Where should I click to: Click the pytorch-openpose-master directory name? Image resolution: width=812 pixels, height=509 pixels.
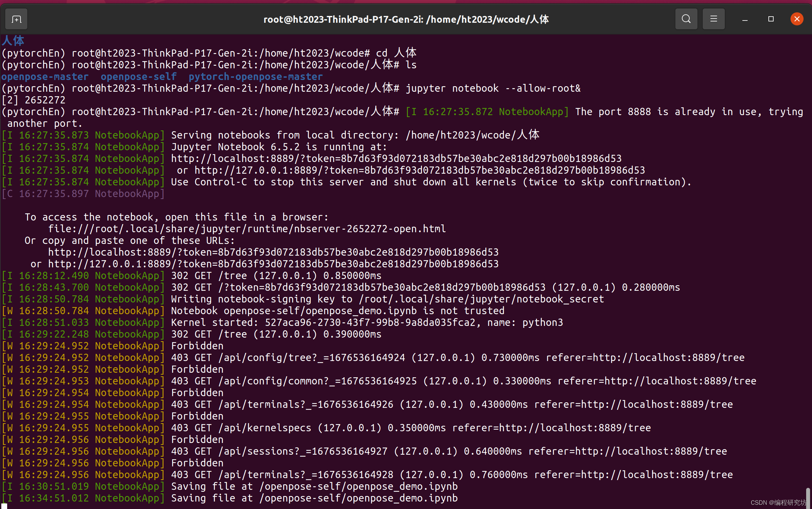point(255,77)
